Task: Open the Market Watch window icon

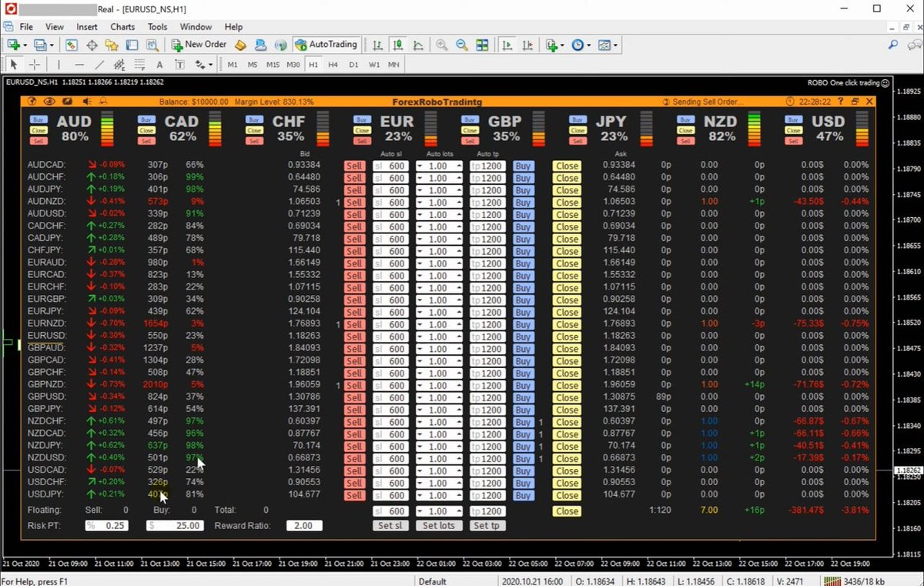Action: [x=72, y=45]
